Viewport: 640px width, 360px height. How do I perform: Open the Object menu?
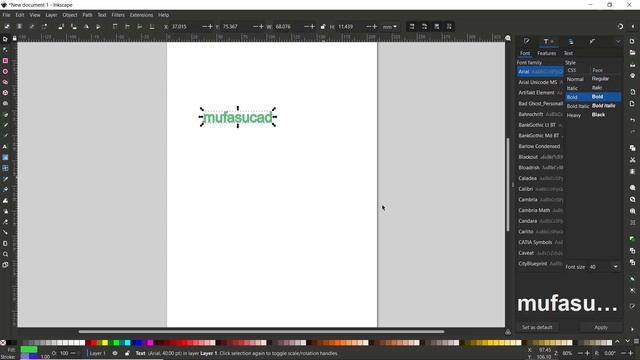70,15
